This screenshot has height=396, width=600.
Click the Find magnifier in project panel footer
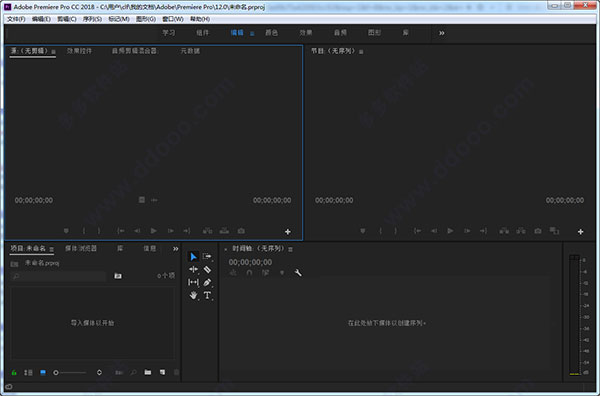(x=133, y=372)
